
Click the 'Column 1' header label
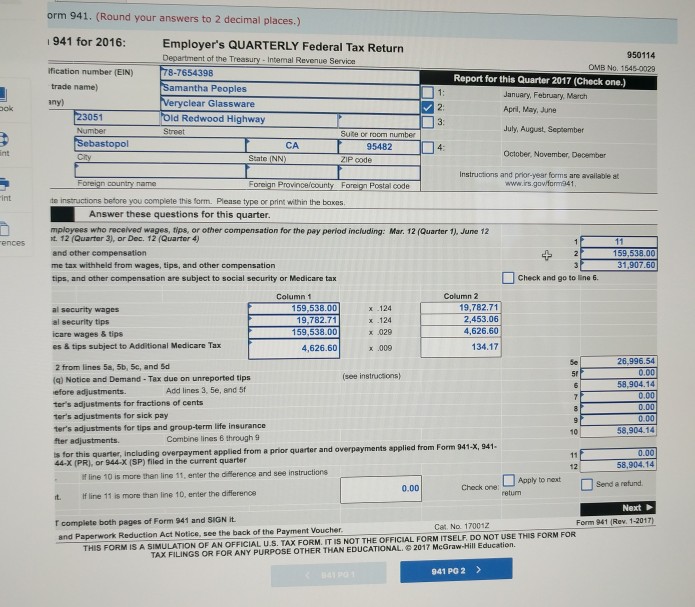[x=293, y=296]
